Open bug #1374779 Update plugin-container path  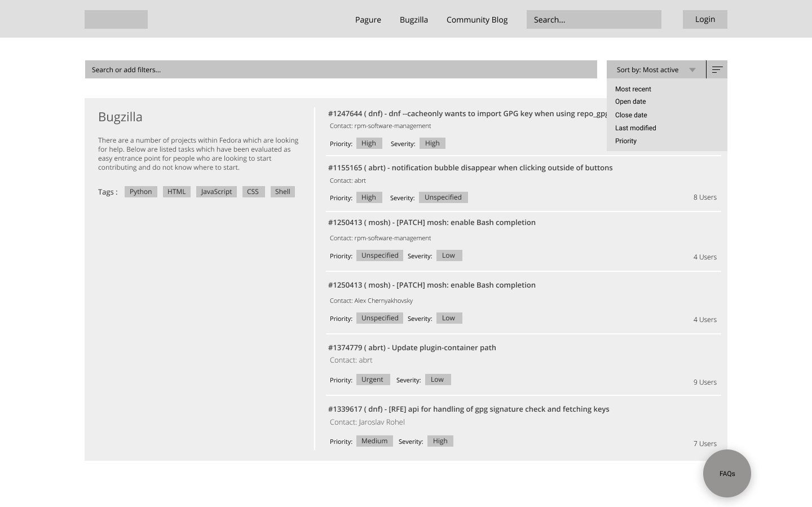[412, 347]
